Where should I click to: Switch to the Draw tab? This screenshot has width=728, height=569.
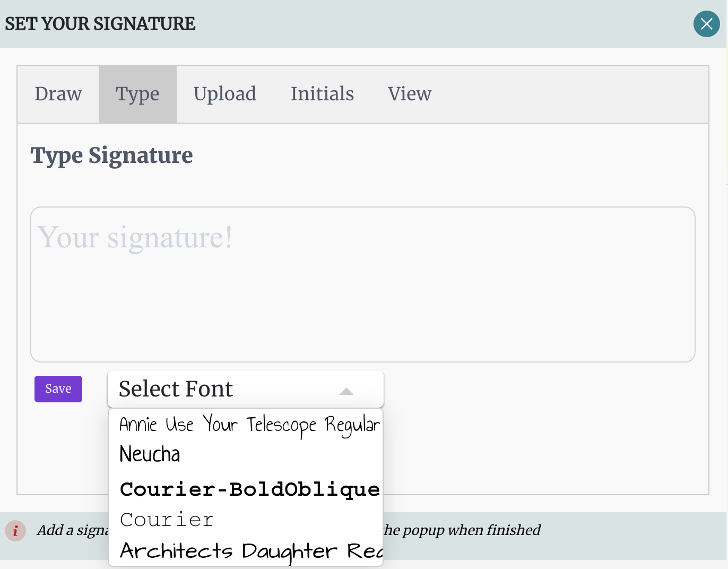(x=58, y=94)
